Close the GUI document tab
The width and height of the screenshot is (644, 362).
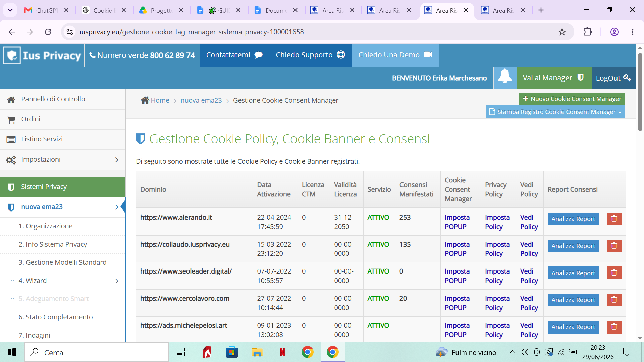[x=238, y=10]
